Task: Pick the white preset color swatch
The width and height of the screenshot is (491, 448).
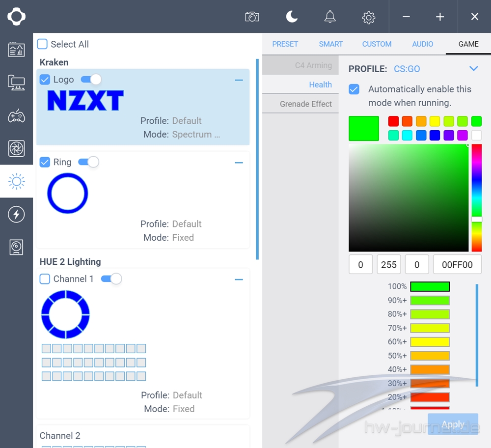Action: (x=476, y=136)
